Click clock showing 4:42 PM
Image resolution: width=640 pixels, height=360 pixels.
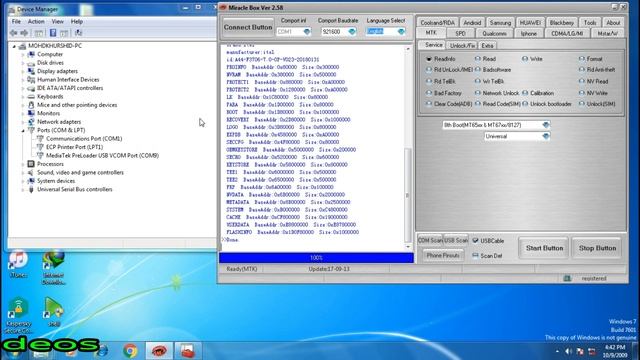614,347
